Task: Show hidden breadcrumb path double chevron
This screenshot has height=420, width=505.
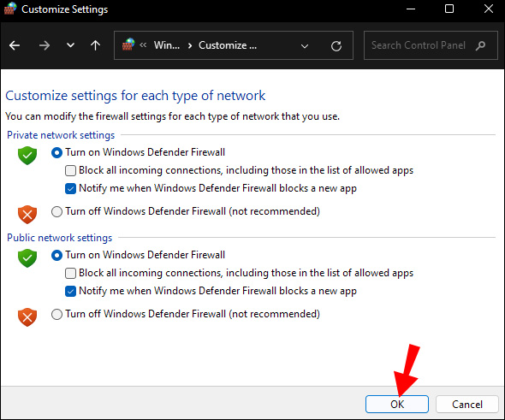Action: click(143, 45)
